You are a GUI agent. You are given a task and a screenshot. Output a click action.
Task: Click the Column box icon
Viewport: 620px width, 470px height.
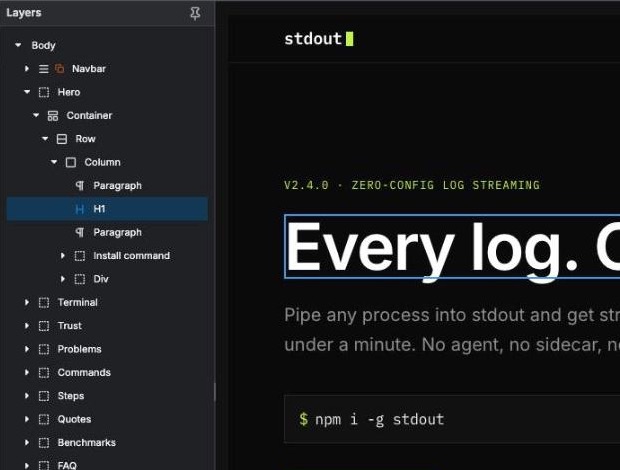(x=71, y=162)
